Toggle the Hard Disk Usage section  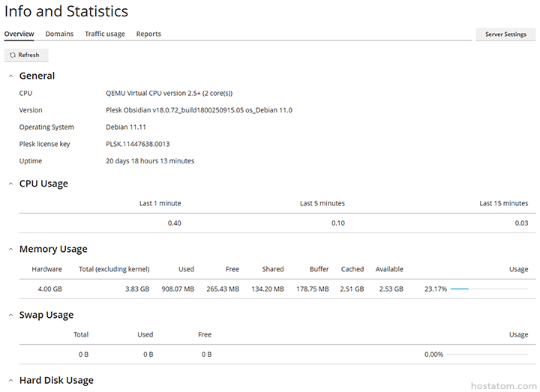pos(10,381)
